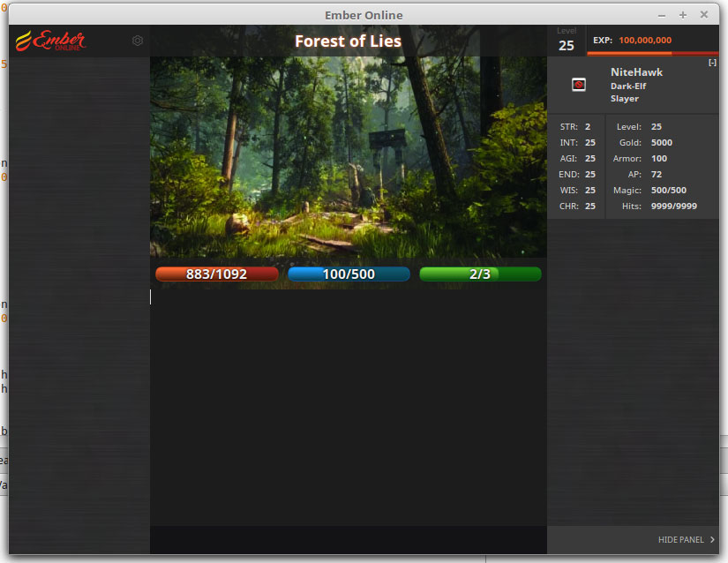Maximize the Ember Online window

682,15
